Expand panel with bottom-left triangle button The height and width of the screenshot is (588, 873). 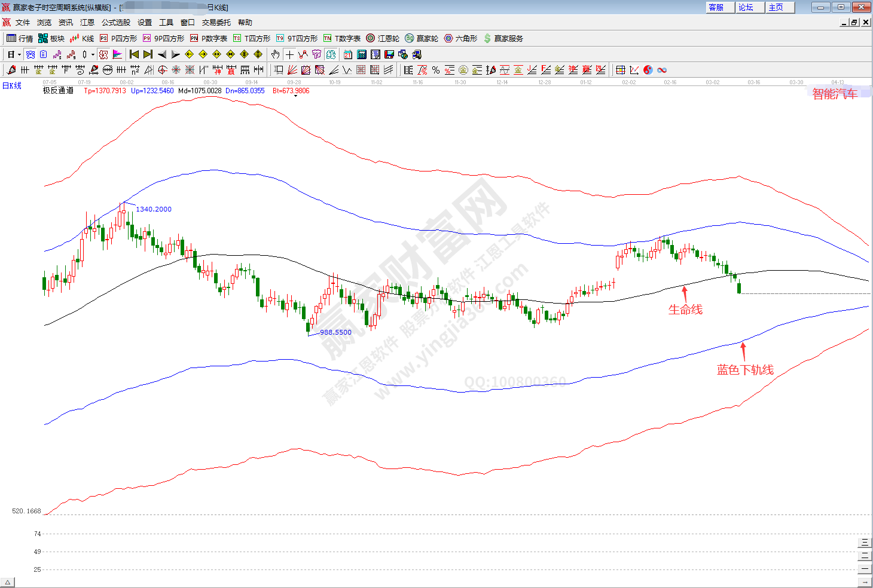pyautogui.click(x=7, y=583)
